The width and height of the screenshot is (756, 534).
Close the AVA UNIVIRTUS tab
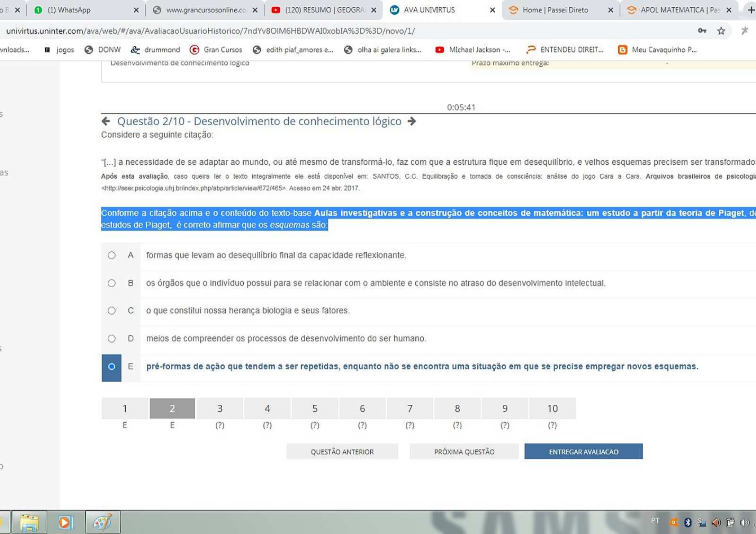(x=492, y=10)
